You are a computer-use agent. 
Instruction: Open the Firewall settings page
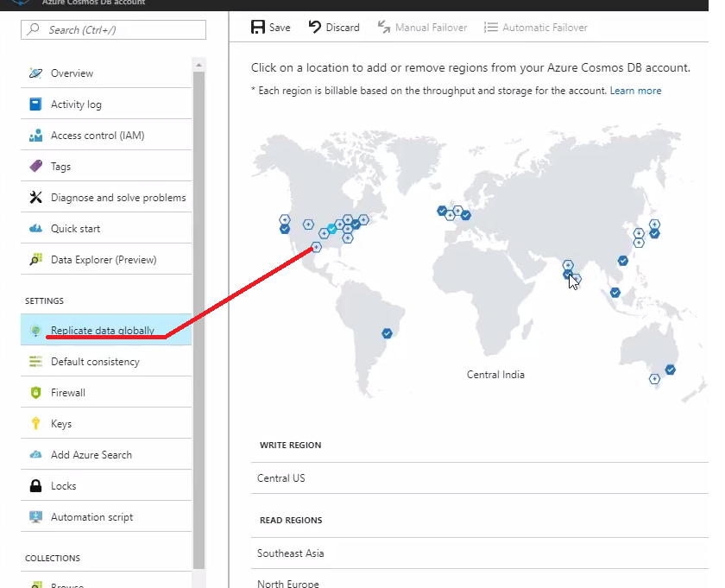tap(106, 392)
